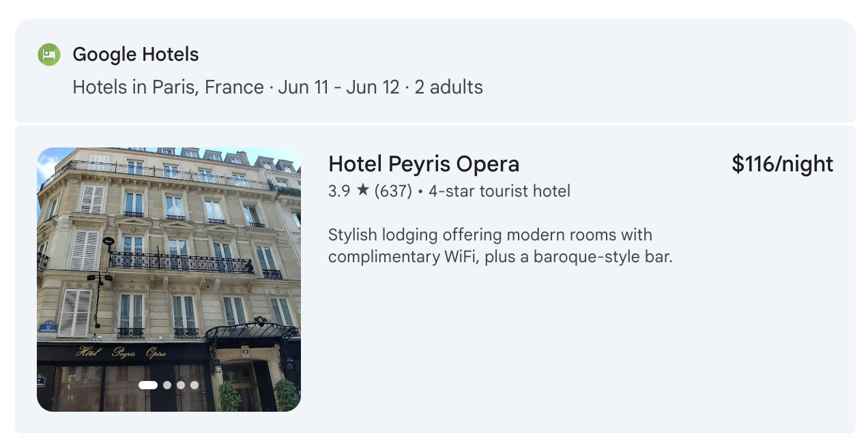Click the green Google Hotels bed icon
Screen dimensions: 868x437
(50, 54)
